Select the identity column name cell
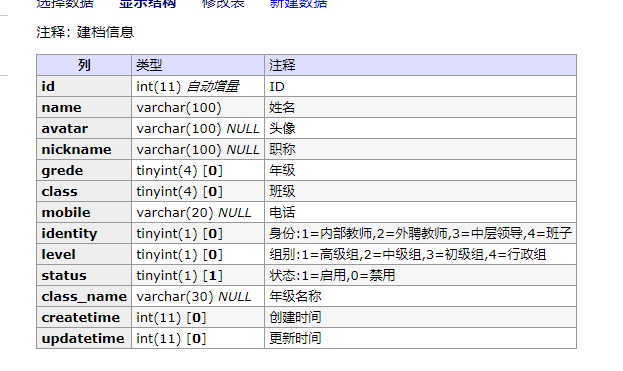The image size is (623, 371). (84, 234)
